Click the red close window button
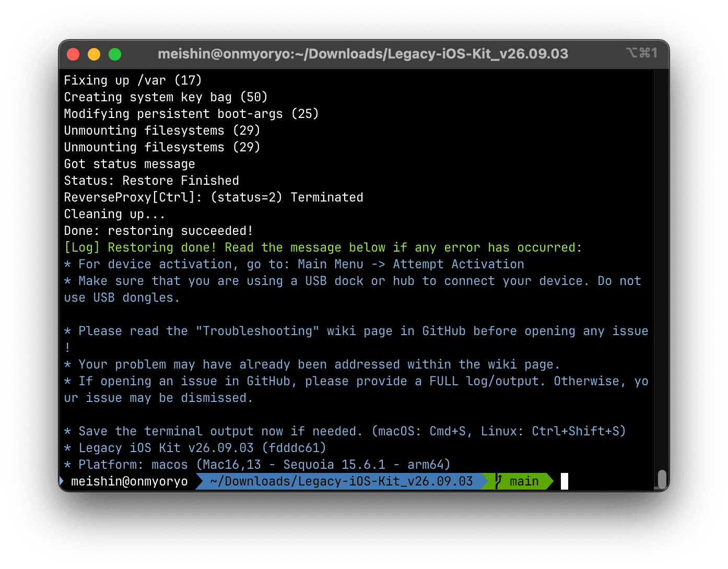 coord(73,54)
